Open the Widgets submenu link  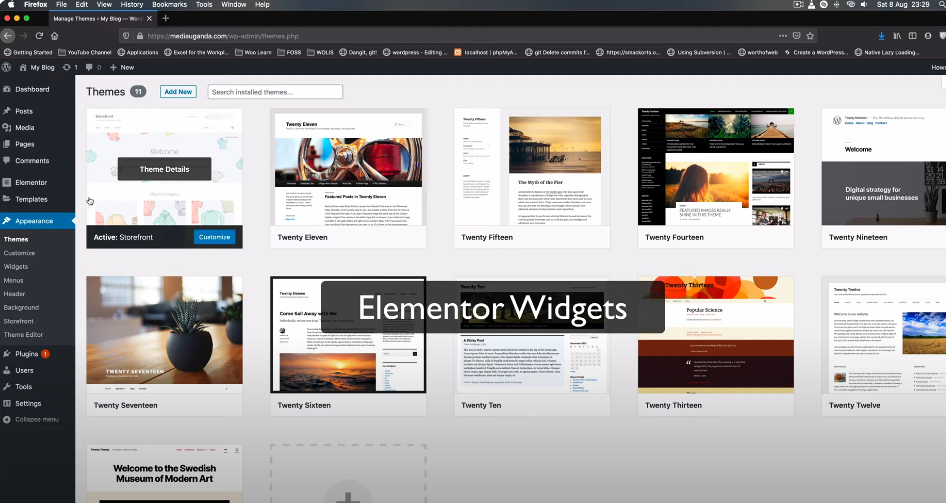click(16, 267)
